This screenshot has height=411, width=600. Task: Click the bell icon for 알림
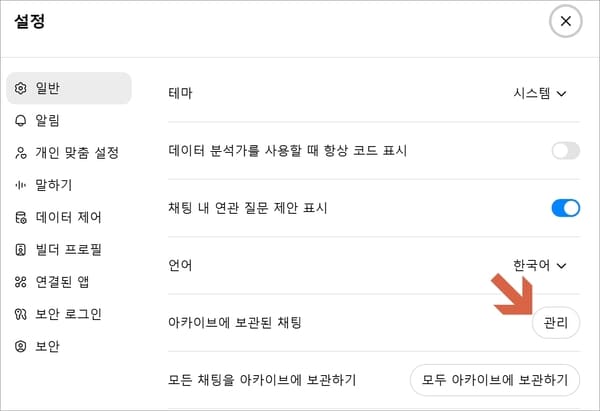pyautogui.click(x=20, y=121)
